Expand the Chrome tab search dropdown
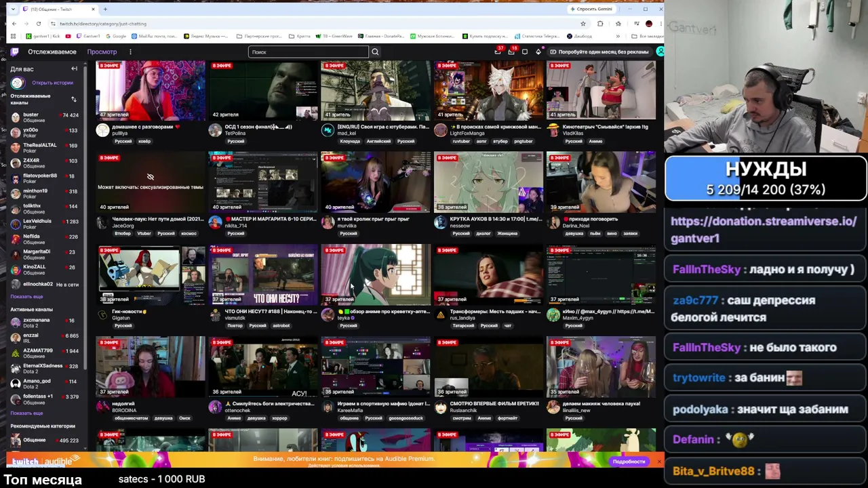 pyautogui.click(x=14, y=9)
